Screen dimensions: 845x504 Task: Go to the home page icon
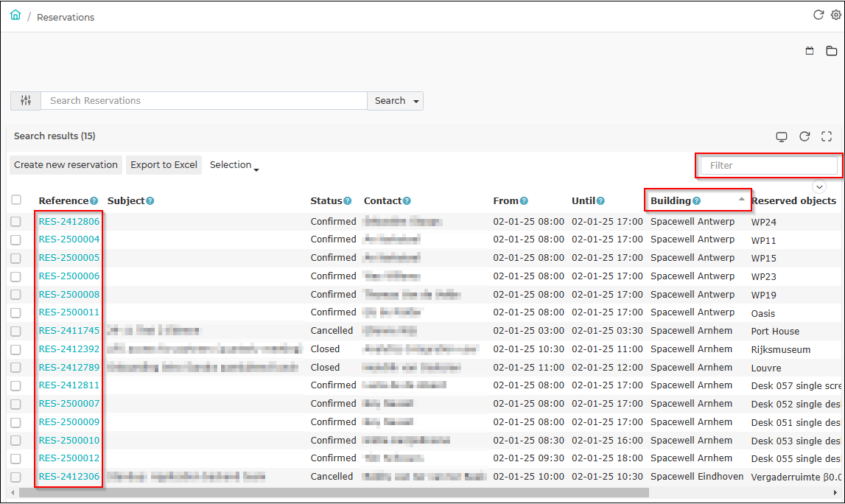point(15,15)
